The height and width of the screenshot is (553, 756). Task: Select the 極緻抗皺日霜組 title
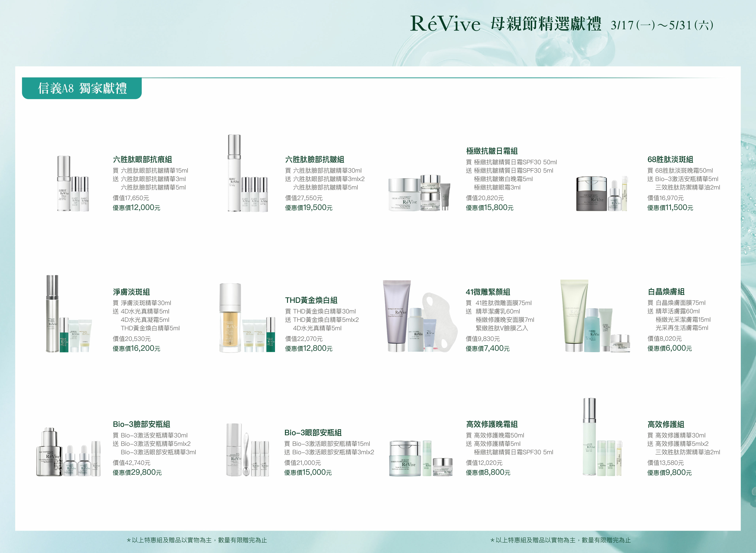pyautogui.click(x=492, y=151)
